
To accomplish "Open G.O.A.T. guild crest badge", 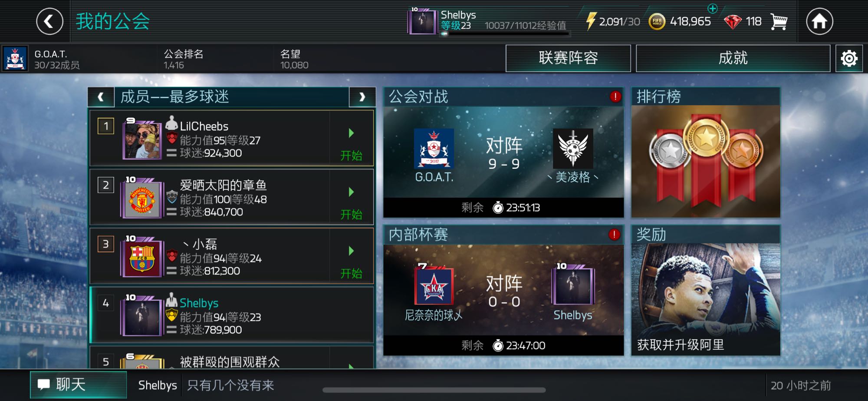I will 15,59.
